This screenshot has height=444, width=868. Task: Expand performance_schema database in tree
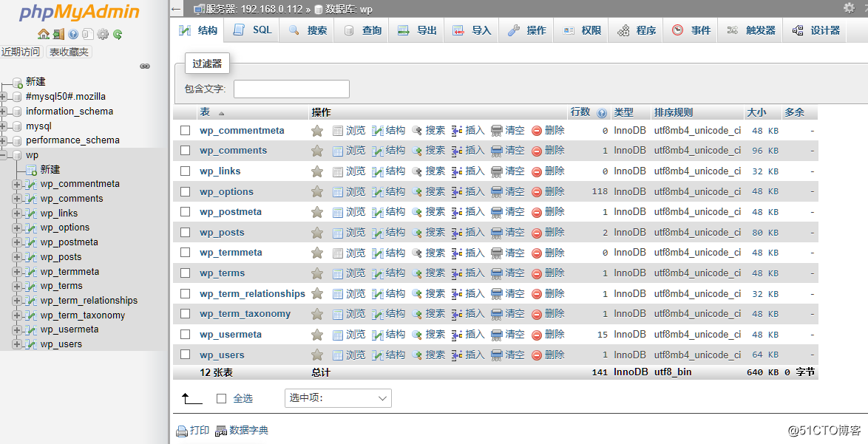(x=3, y=140)
